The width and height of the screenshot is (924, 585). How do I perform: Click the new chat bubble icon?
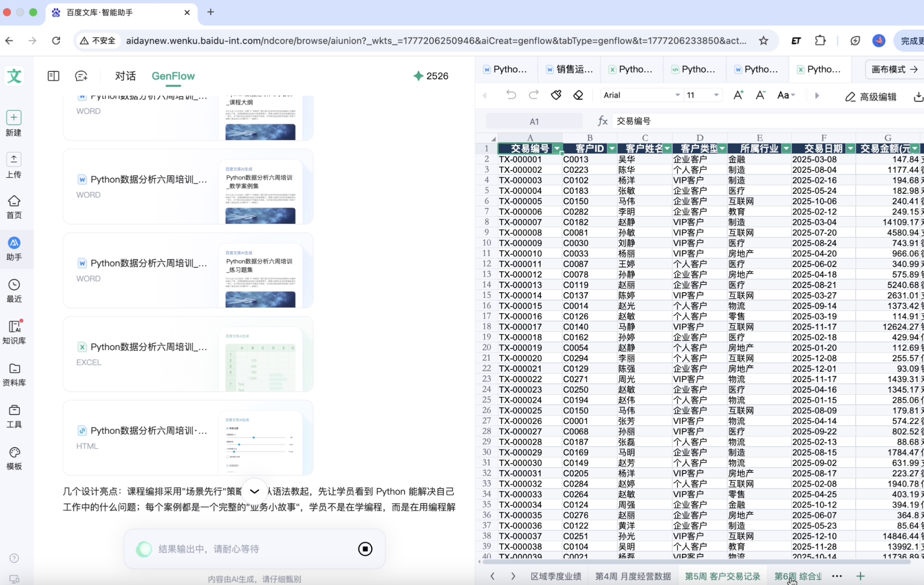point(81,76)
